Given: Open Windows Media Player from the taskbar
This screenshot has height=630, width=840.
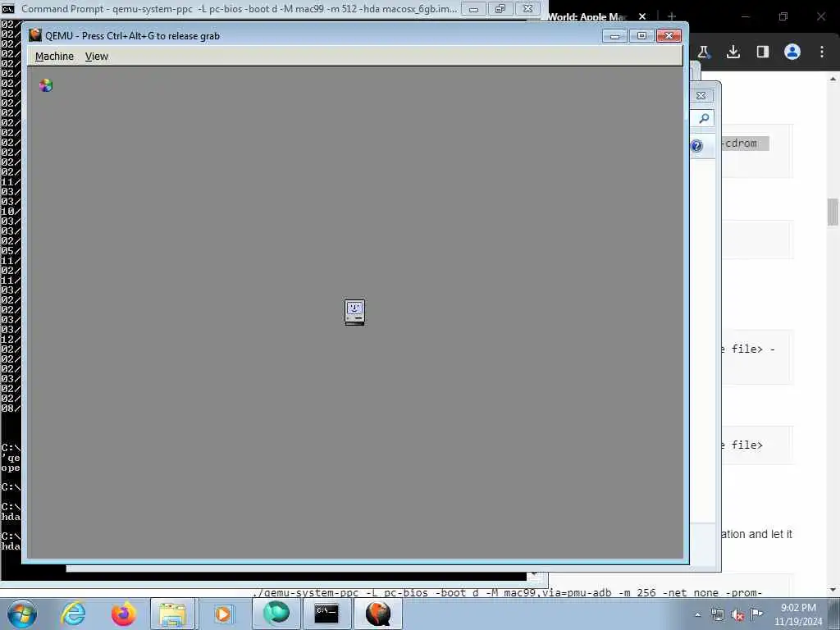Looking at the screenshot, I should click(223, 614).
